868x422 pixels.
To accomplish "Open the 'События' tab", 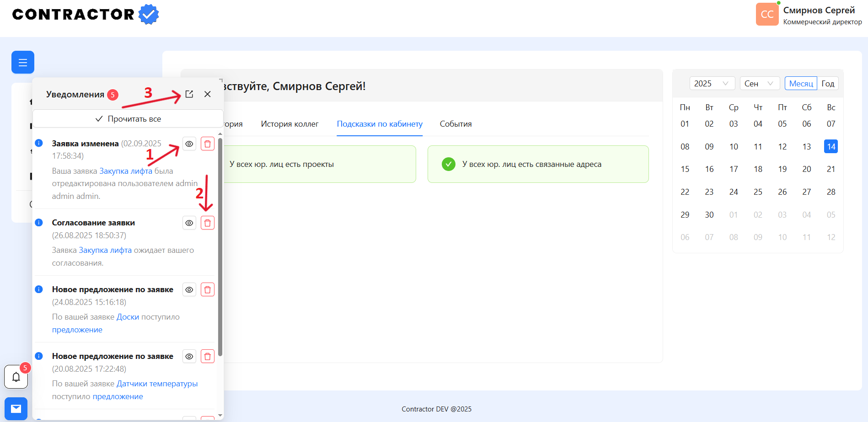I will [455, 124].
